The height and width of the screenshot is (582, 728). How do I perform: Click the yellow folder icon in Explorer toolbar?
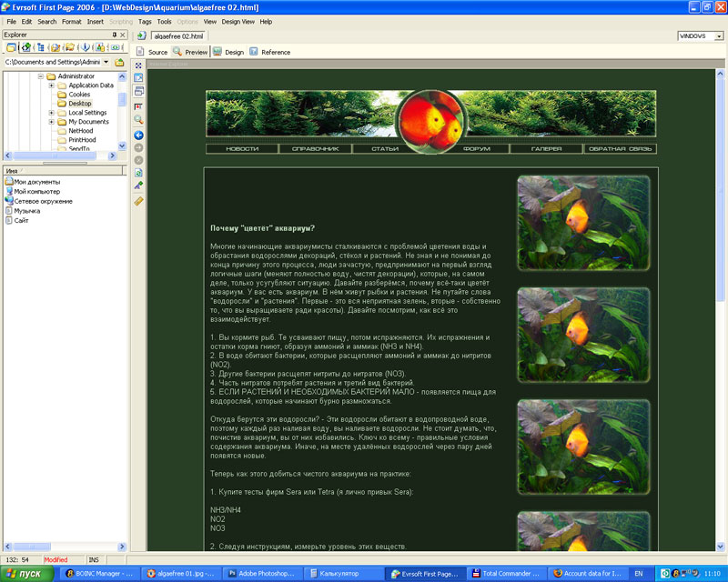tap(11, 47)
